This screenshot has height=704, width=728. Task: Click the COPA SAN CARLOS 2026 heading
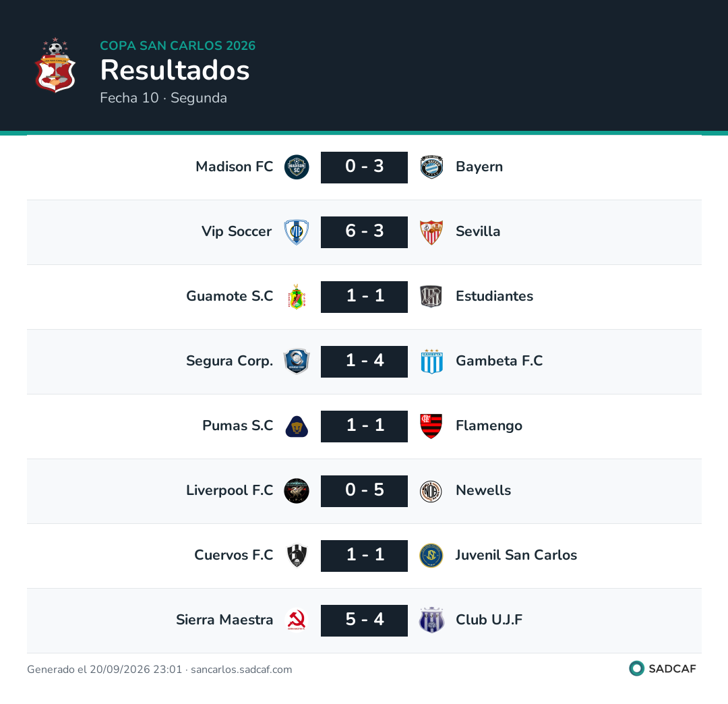(178, 45)
